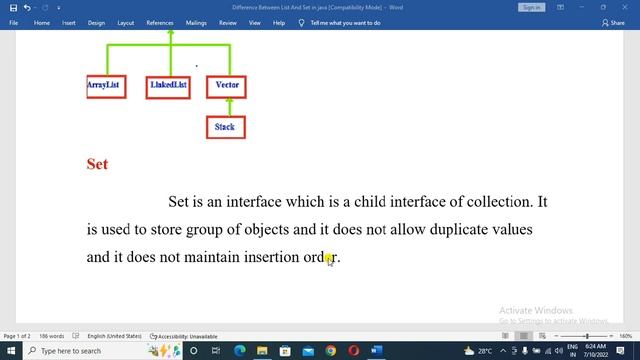Viewport: 640px width, 360px height.
Task: Show hidden system tray icons
Action: (503, 351)
